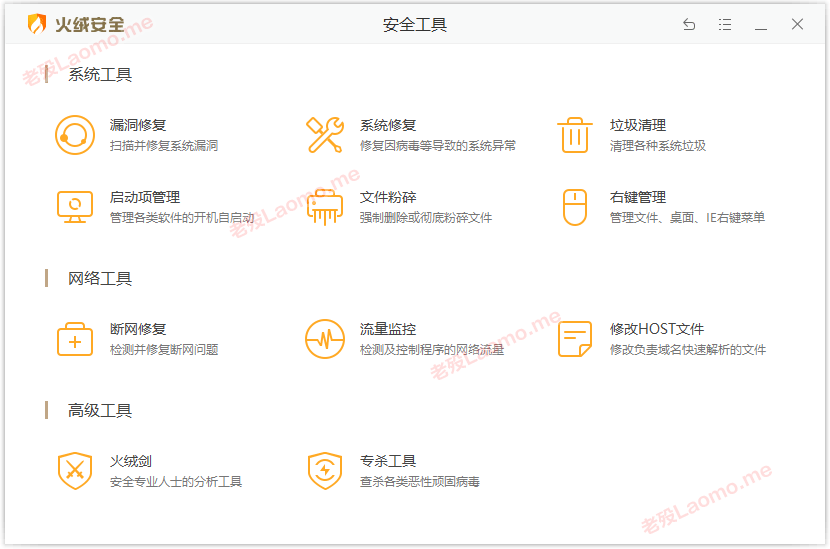The width and height of the screenshot is (830, 549).
Task: Click the 安全工具 window title text
Action: point(415,24)
